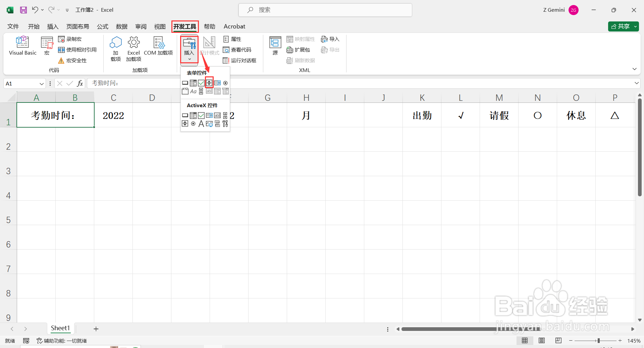Open 共享 share dropdown arrow
Viewport: 644px width, 348px height.
(635, 26)
